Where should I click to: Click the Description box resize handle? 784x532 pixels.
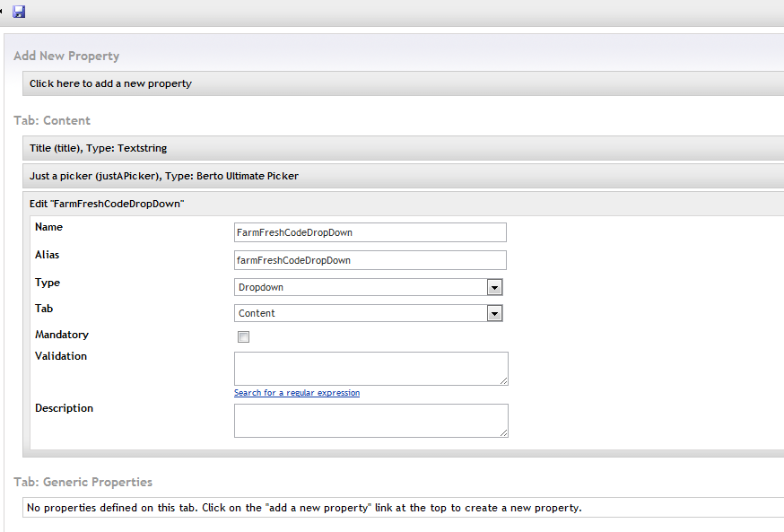point(504,433)
